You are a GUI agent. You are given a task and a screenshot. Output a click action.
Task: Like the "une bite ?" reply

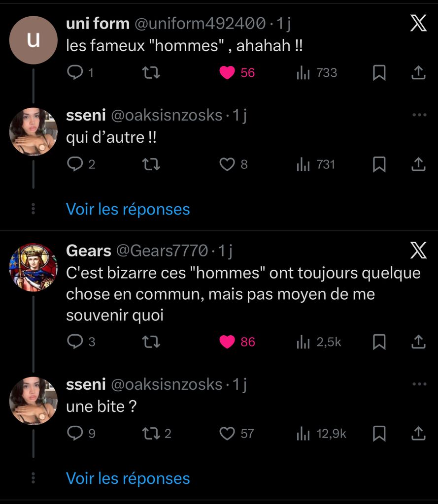pos(227,433)
